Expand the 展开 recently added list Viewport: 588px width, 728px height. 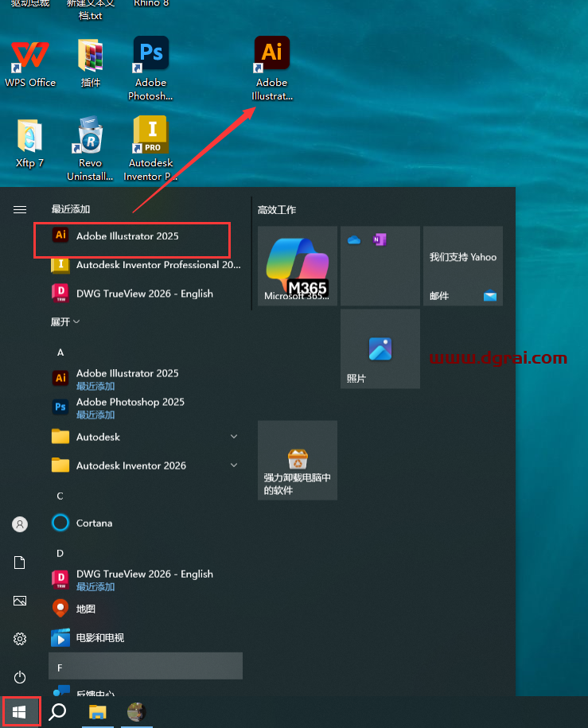tap(65, 321)
